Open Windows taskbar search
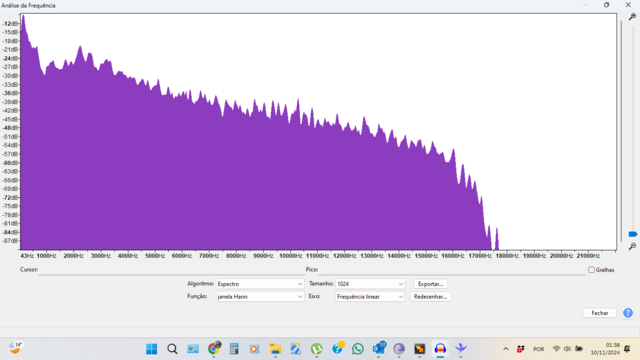640x360 pixels. (x=172, y=349)
